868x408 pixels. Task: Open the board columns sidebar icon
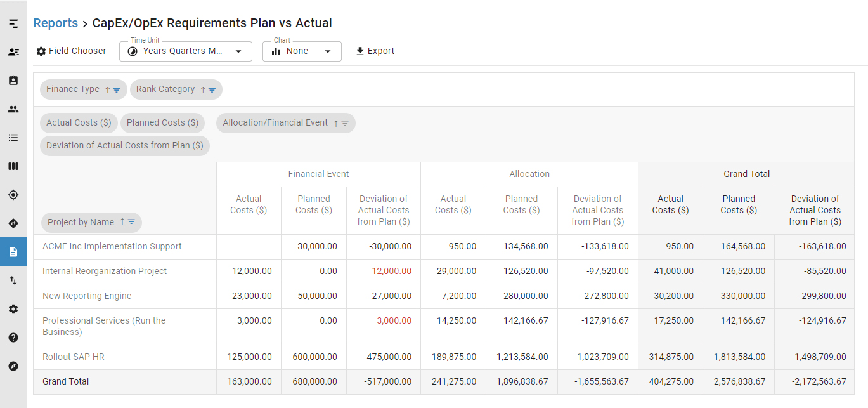pyautogui.click(x=13, y=166)
